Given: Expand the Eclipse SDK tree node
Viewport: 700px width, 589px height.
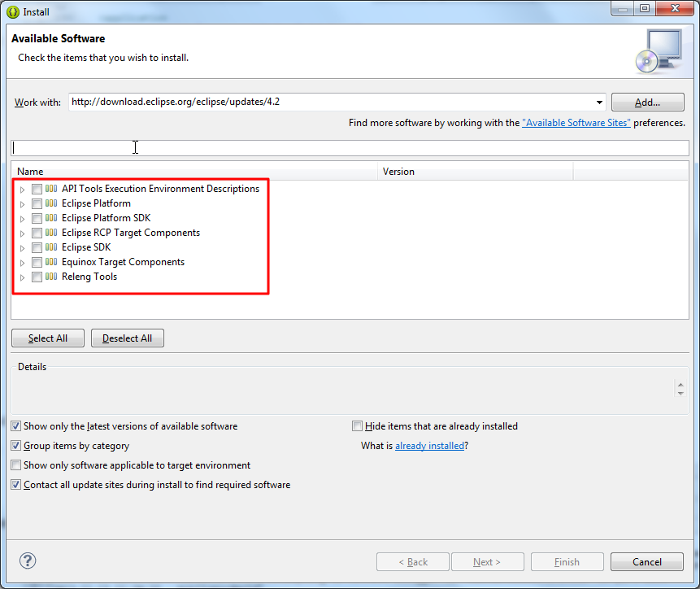Looking at the screenshot, I should click(22, 248).
